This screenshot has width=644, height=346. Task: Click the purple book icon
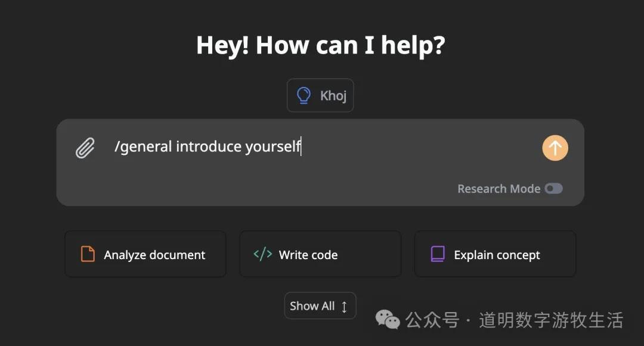[438, 254]
